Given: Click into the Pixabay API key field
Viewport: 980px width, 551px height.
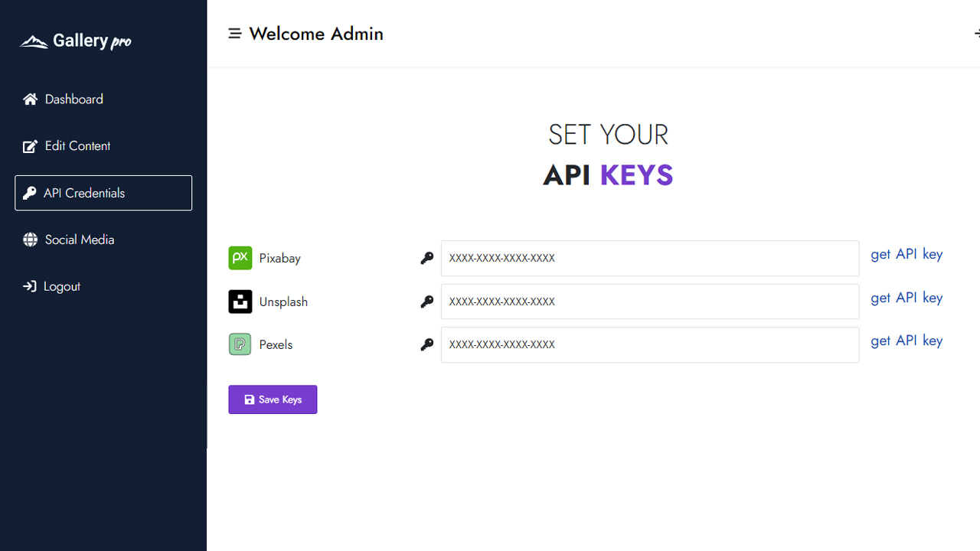Looking at the screenshot, I should (x=649, y=259).
